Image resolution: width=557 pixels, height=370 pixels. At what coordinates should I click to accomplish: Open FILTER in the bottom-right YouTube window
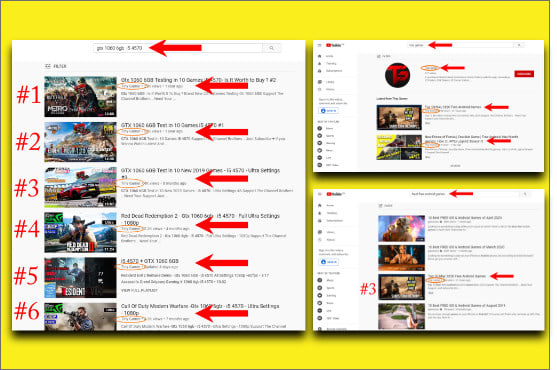pyautogui.click(x=386, y=206)
